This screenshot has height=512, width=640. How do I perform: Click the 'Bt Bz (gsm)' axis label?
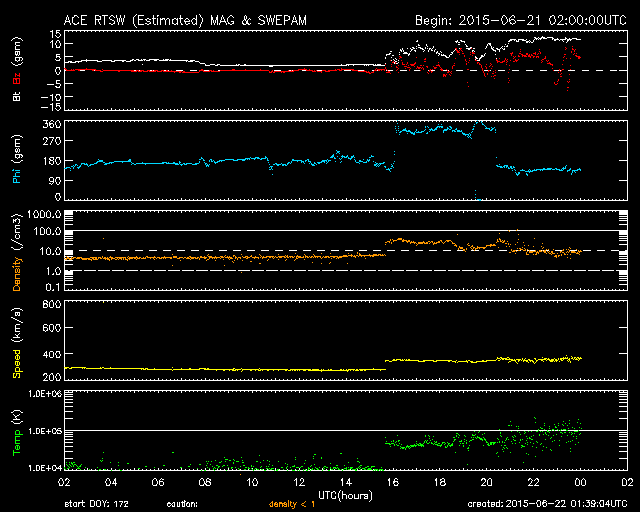(x=17, y=69)
